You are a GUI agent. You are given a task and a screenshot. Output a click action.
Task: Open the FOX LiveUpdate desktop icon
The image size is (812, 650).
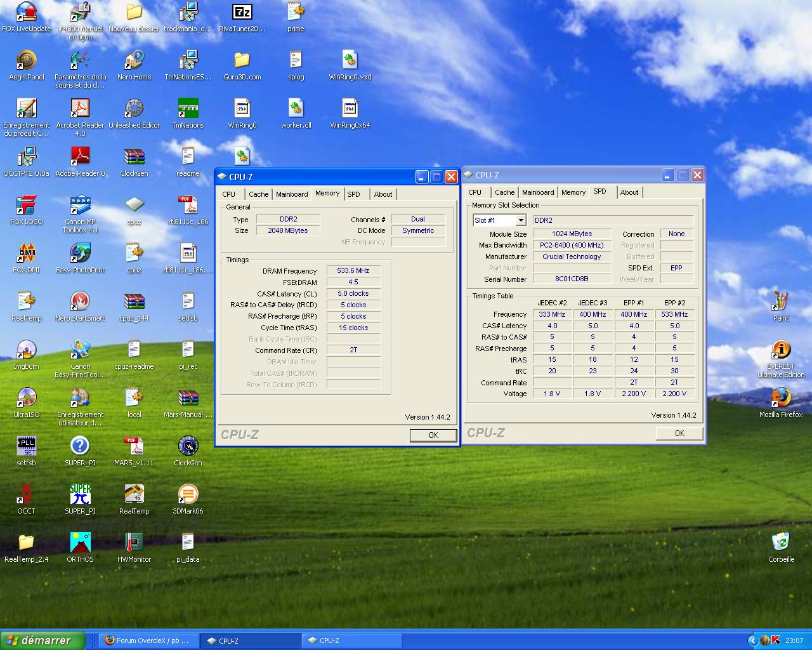point(26,17)
